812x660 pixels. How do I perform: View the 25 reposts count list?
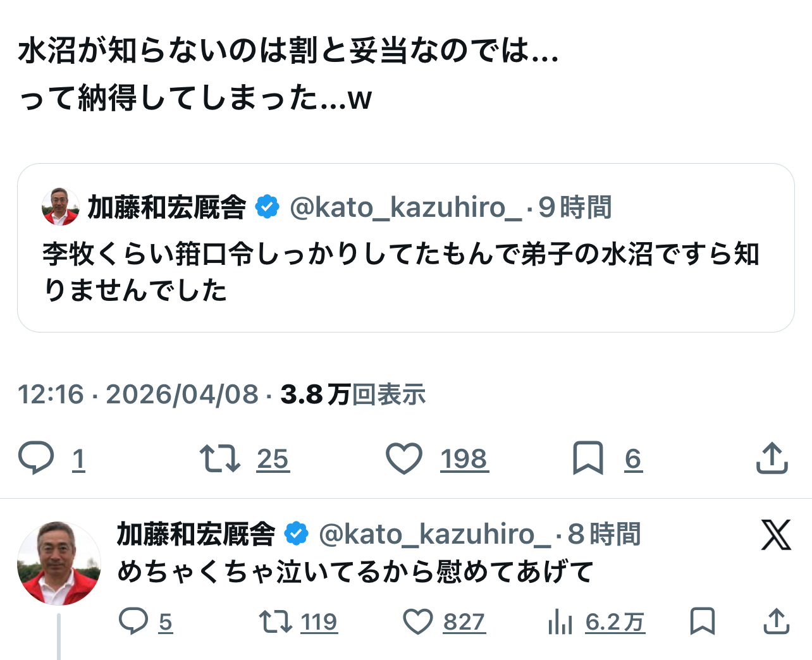point(273,459)
